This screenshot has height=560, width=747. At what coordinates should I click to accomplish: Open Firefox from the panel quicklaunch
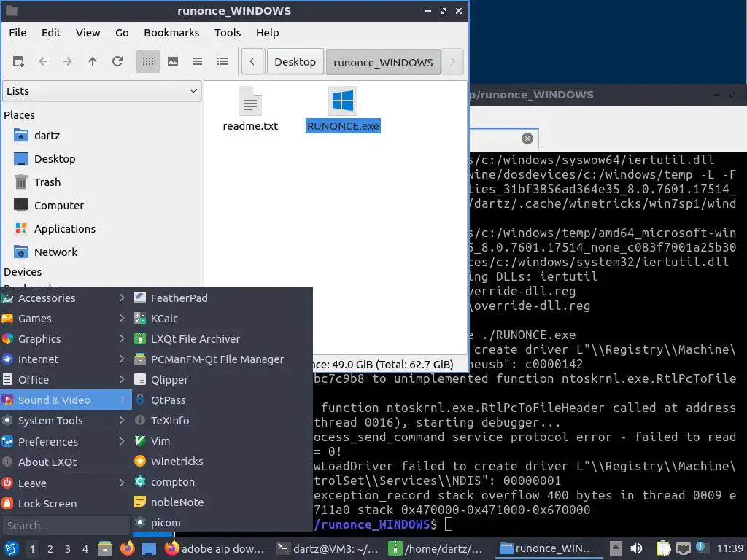click(x=127, y=549)
